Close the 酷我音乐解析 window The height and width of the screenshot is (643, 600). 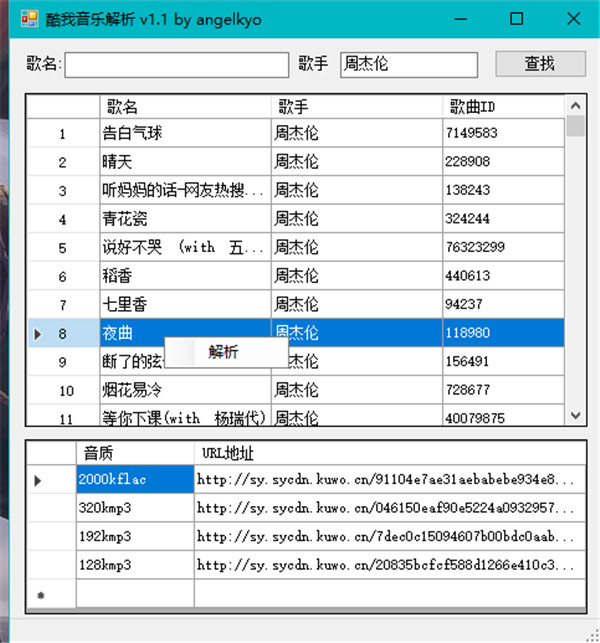click(574, 19)
